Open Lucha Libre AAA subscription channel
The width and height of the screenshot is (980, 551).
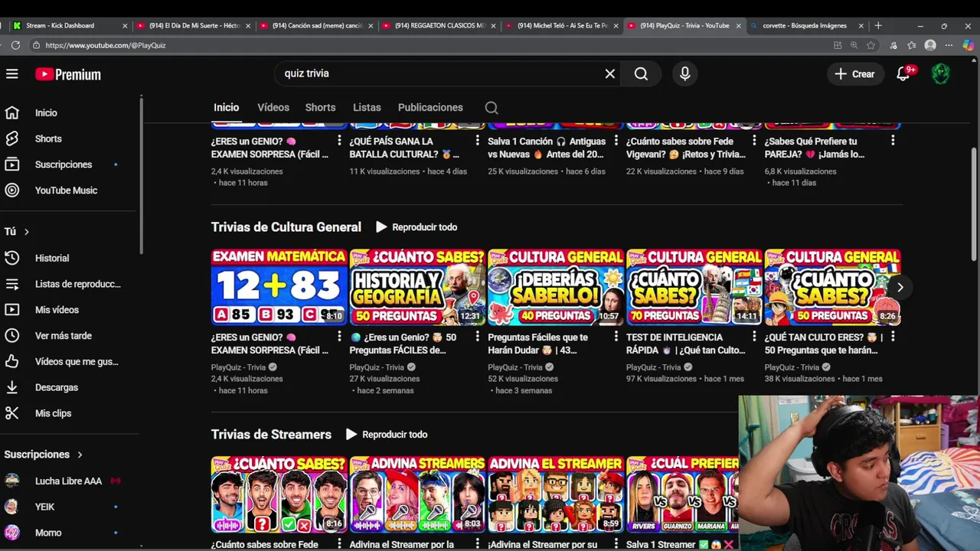click(x=70, y=481)
